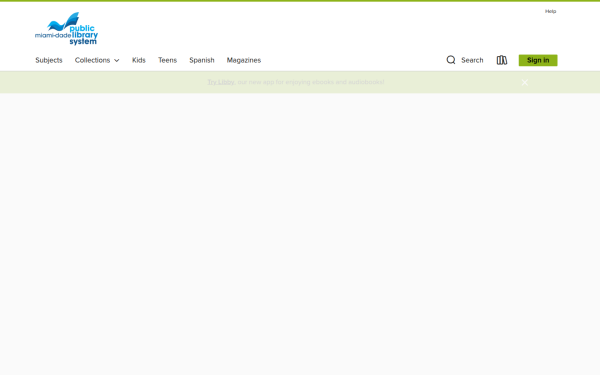Open the search magnifier icon
The height and width of the screenshot is (375, 600).
pyautogui.click(x=451, y=60)
